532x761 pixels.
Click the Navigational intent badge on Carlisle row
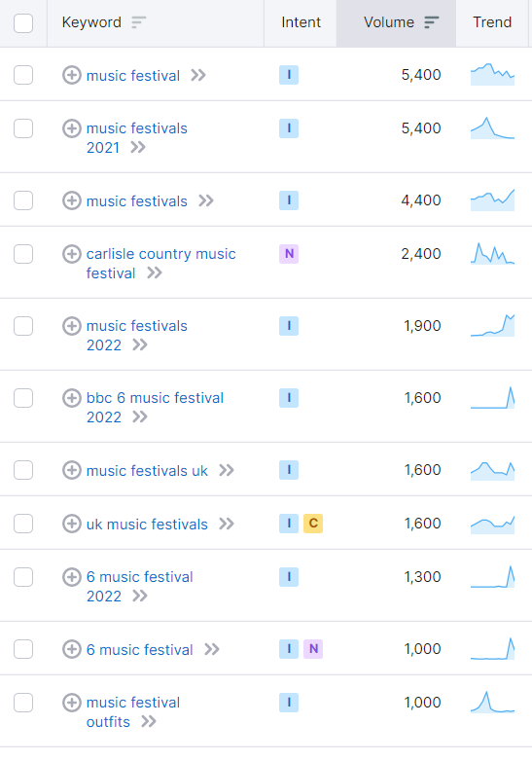(x=289, y=254)
